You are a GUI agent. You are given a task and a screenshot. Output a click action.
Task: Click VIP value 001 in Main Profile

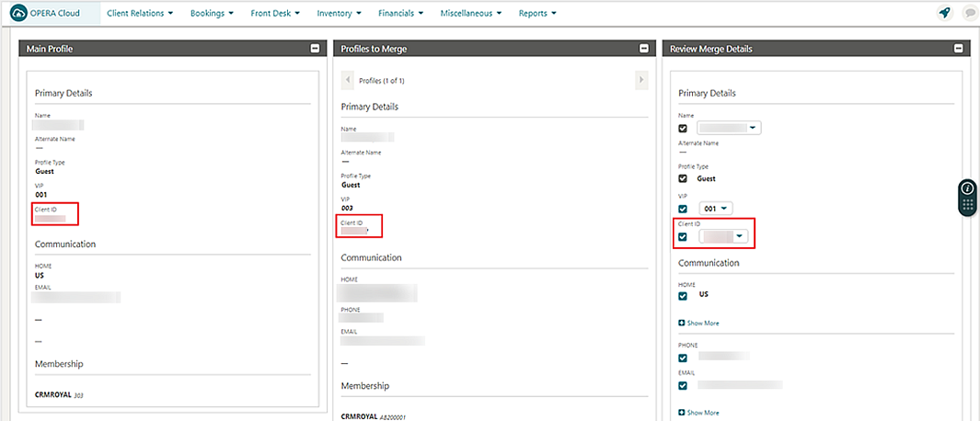(x=41, y=194)
